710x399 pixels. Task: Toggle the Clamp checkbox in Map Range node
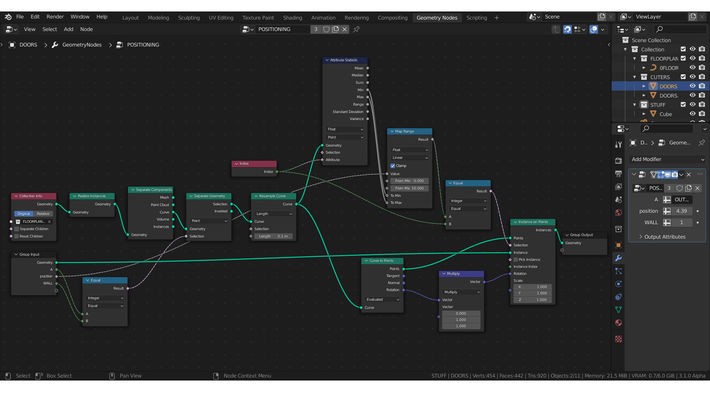(x=393, y=166)
